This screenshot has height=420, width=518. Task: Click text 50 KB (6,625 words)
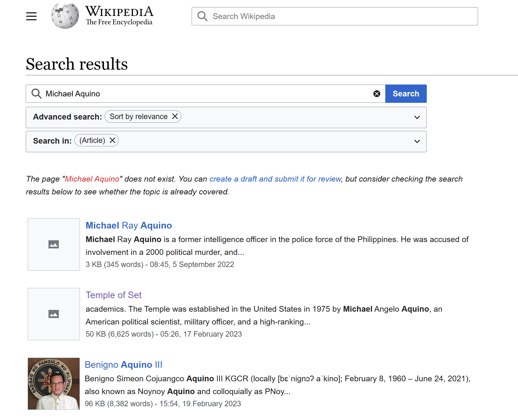coord(120,334)
